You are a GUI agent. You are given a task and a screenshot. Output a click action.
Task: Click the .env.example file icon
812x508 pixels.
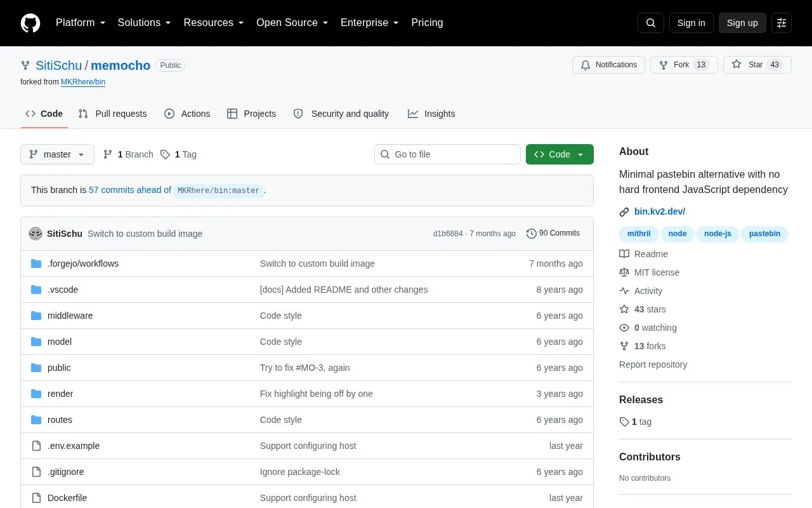36,446
